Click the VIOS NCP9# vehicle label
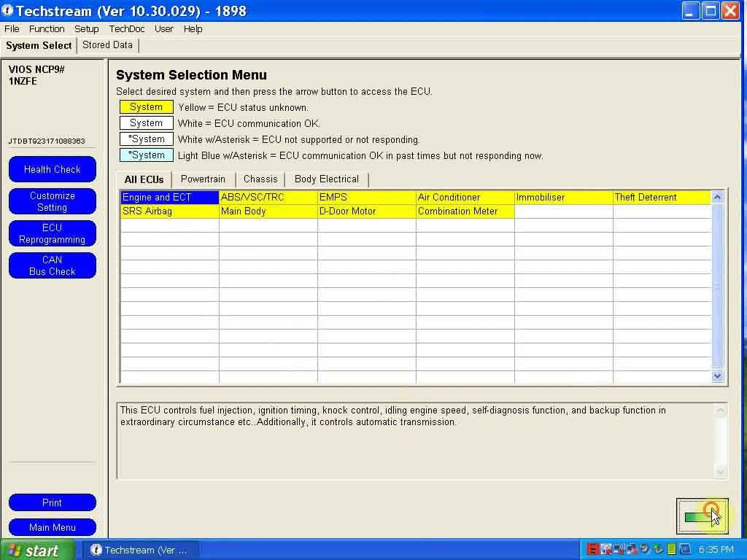This screenshot has width=747, height=560. [x=36, y=69]
